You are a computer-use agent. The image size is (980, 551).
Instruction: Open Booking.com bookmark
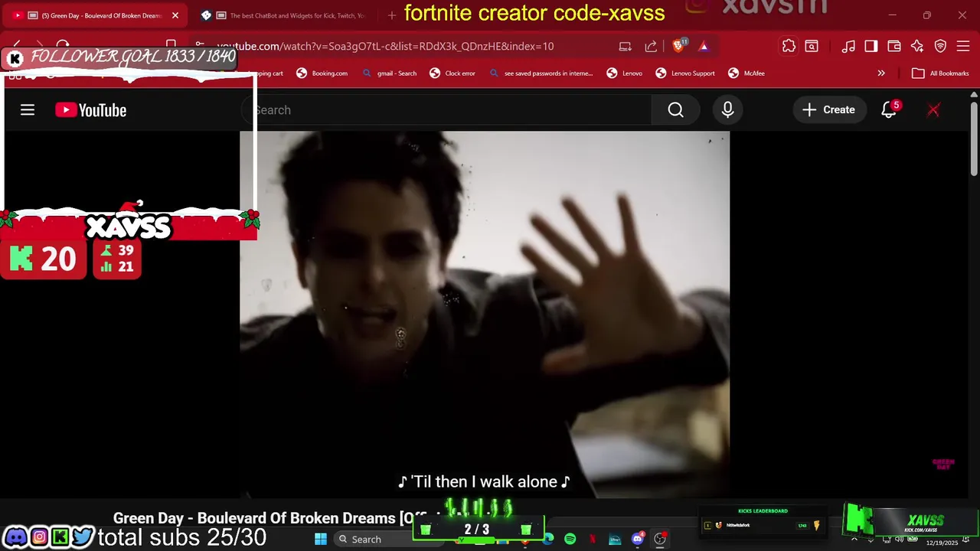click(x=322, y=73)
